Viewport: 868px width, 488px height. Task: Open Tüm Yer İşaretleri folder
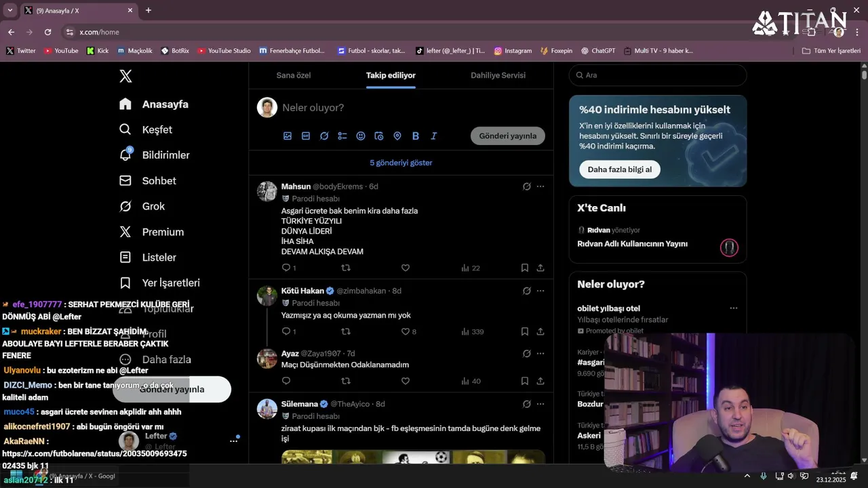[x=831, y=51]
